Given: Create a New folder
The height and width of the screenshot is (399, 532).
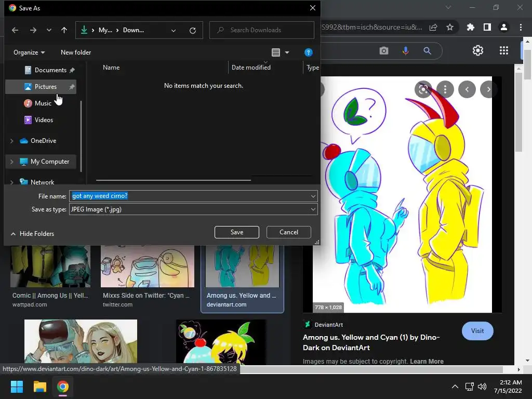Looking at the screenshot, I should click(x=76, y=52).
